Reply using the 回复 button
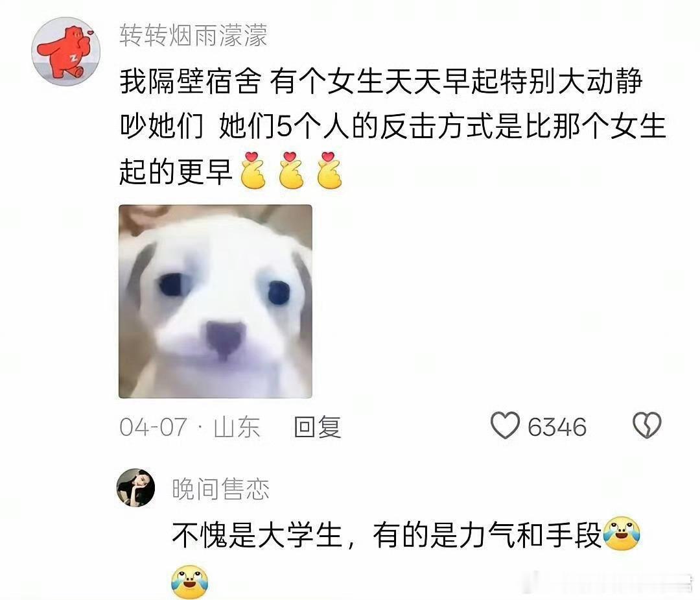 point(318,427)
